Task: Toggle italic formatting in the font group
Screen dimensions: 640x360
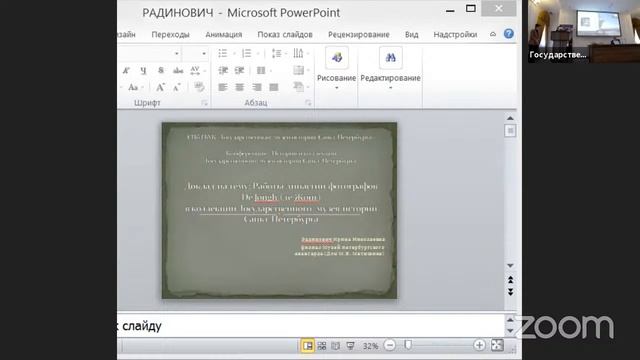Action: [x=127, y=71]
